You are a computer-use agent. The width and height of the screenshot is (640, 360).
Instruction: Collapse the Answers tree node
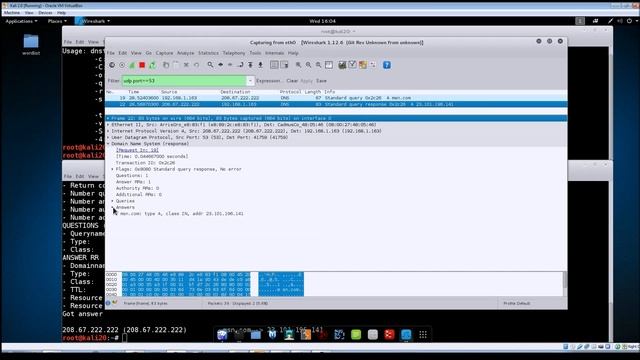113,207
